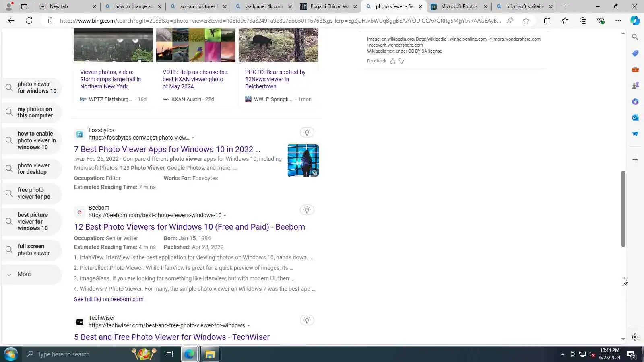Screen dimensions: 644x362
Task: Open the winhelponline.com source link
Action: point(468,39)
